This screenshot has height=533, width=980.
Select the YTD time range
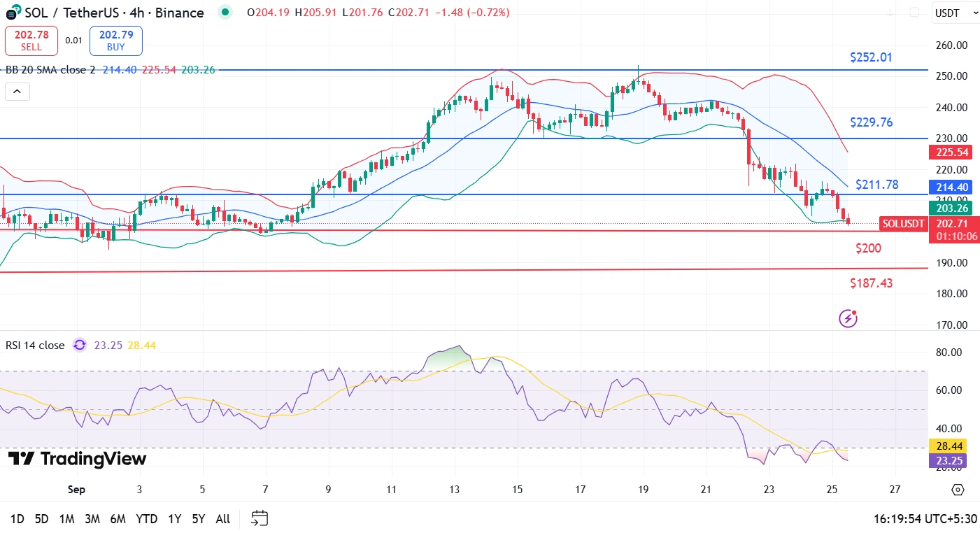pyautogui.click(x=146, y=519)
